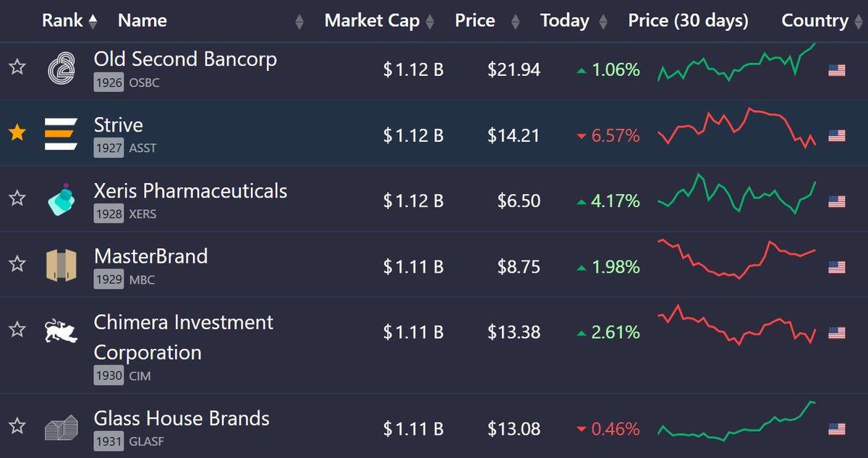The height and width of the screenshot is (458, 868).
Task: Sort by Market Cap column arrows
Action: 430,22
